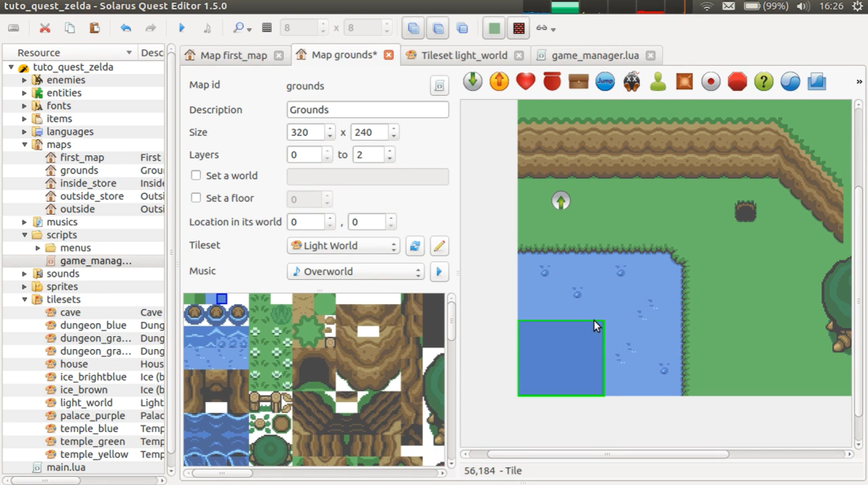Click the map height 240 stepper
This screenshot has height=485, width=868.
[x=394, y=133]
